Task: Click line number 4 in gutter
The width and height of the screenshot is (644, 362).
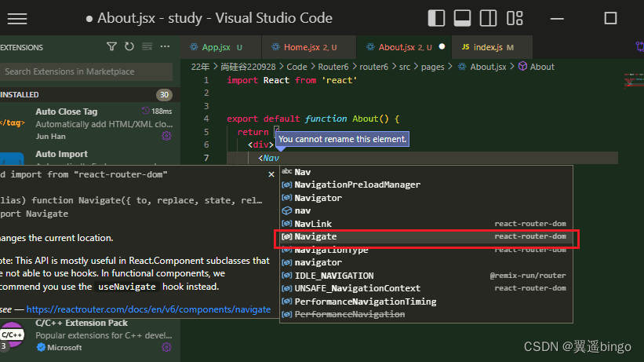Action: coord(206,119)
